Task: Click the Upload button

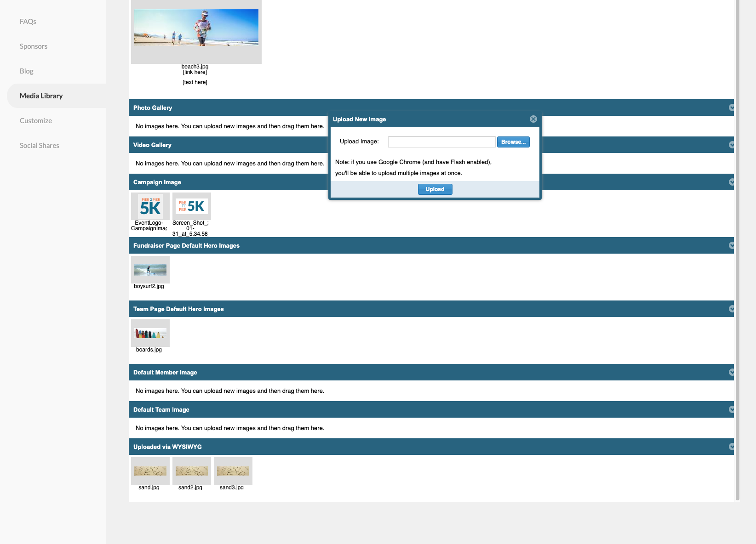Action: click(435, 189)
